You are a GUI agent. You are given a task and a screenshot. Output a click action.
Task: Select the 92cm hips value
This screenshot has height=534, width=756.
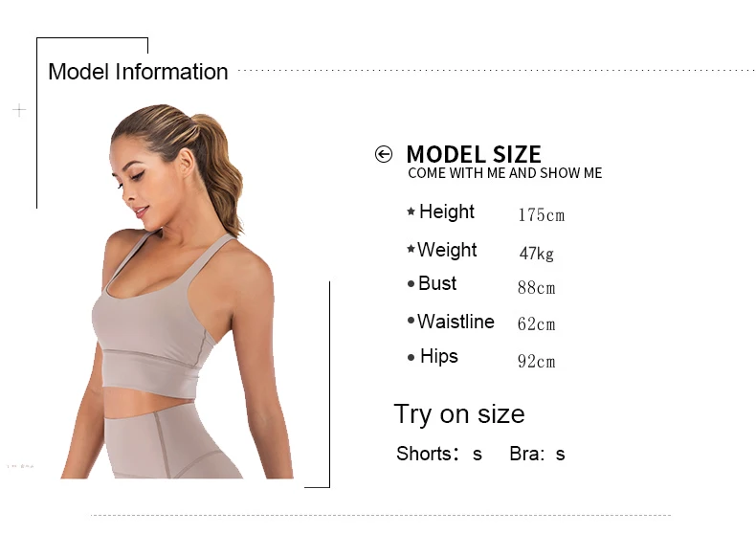click(x=536, y=361)
